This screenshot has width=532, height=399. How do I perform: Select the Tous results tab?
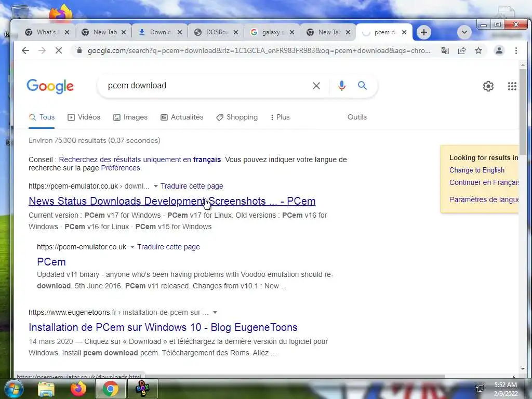coord(42,117)
